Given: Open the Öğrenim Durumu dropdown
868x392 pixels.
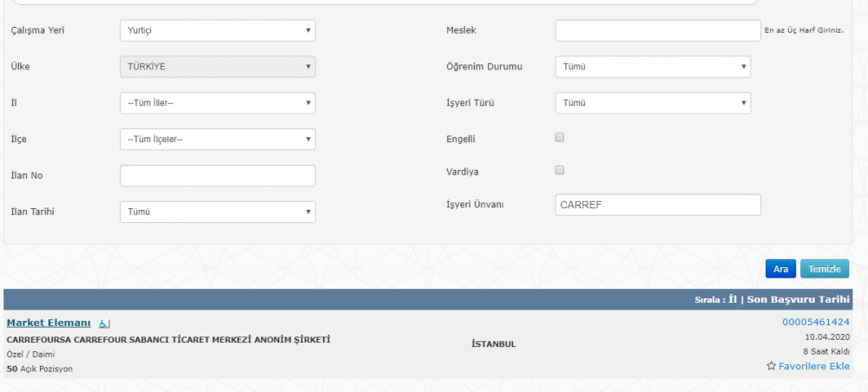Looking at the screenshot, I should pyautogui.click(x=652, y=67).
